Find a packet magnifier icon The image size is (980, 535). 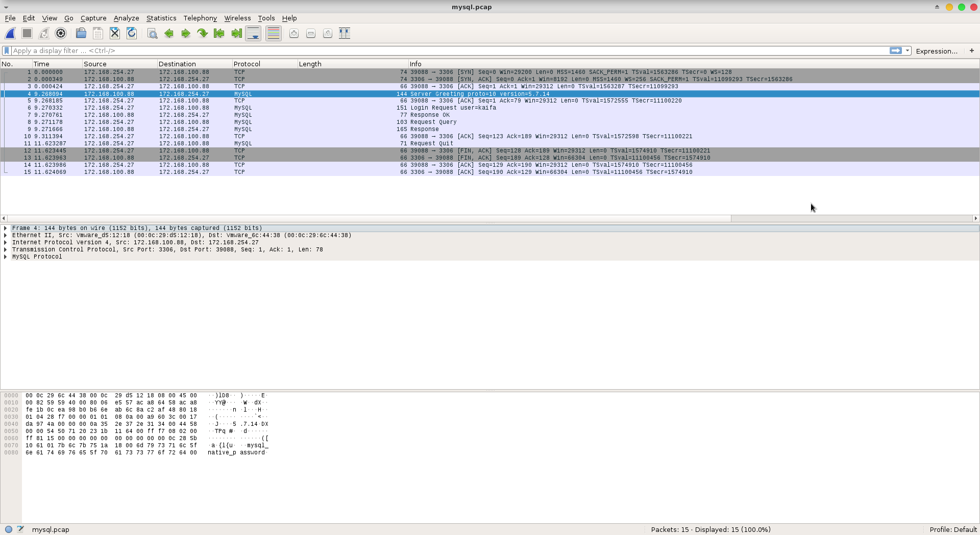(x=152, y=34)
